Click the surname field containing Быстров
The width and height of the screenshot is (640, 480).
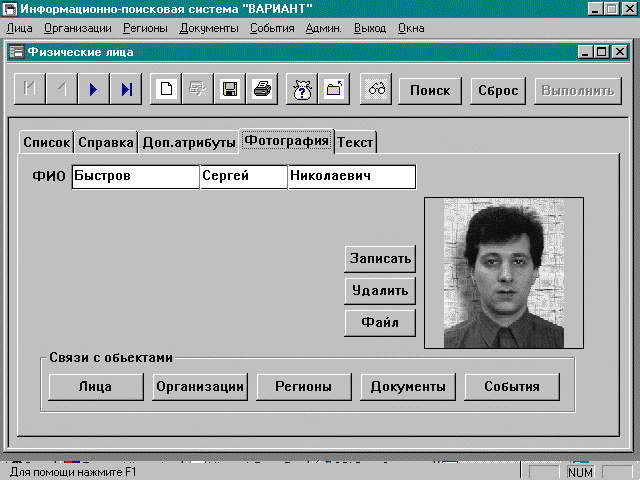135,177
